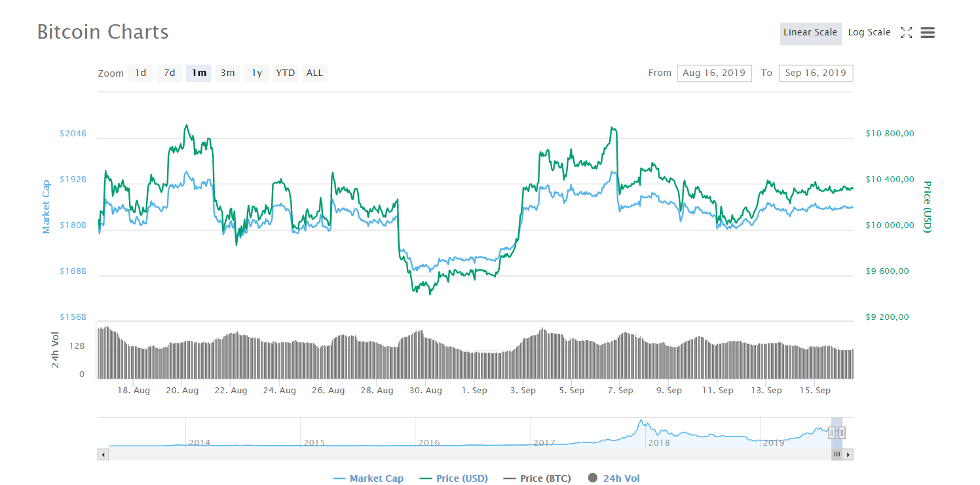This screenshot has height=485, width=980.
Task: Click the $192B market cap axis label
Action: (x=73, y=180)
